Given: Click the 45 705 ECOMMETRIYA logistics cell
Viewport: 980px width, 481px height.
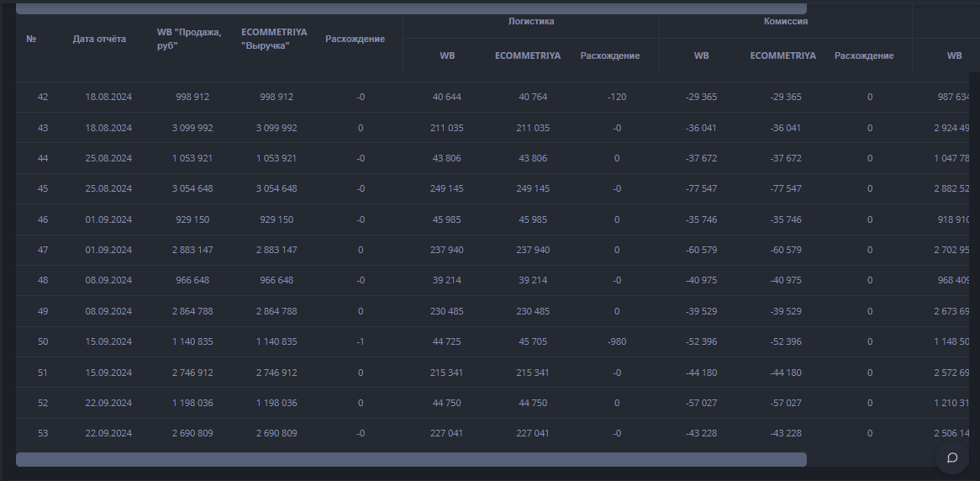Looking at the screenshot, I should (533, 341).
